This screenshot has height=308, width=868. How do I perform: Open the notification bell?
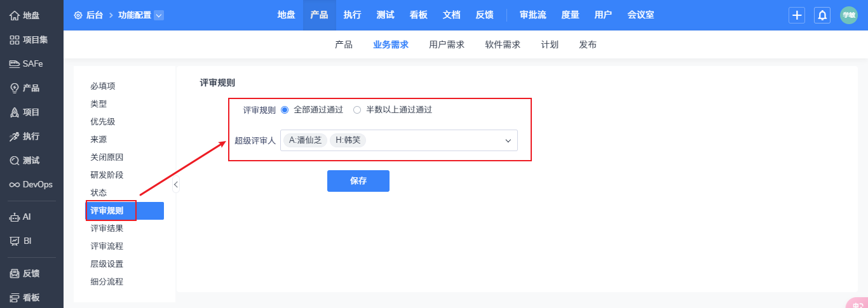[822, 15]
